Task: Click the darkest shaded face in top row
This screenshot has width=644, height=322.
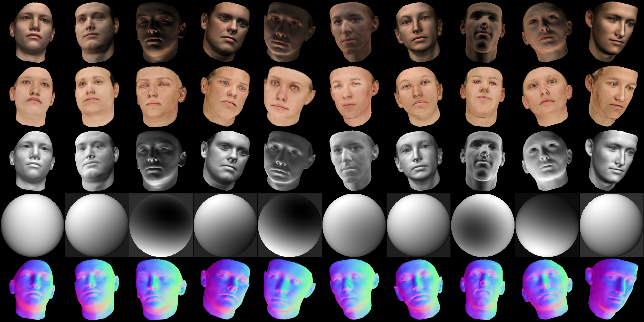Action: click(x=160, y=32)
